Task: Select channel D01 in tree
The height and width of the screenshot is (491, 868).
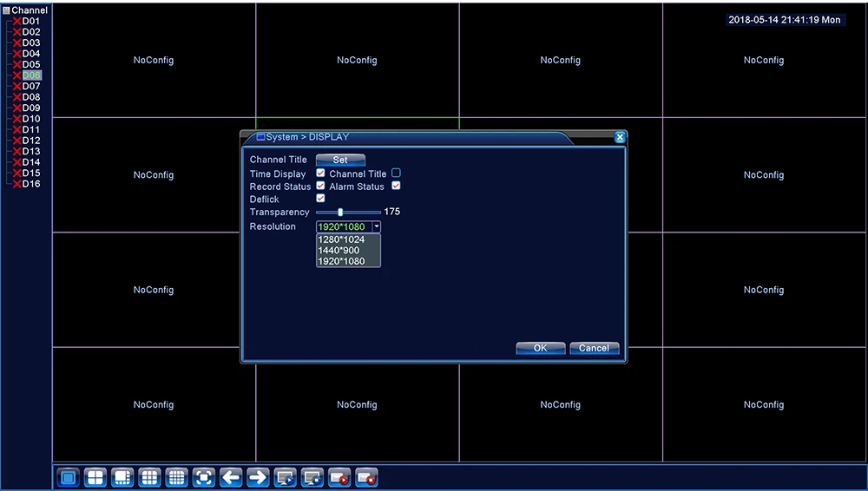Action: pos(31,21)
